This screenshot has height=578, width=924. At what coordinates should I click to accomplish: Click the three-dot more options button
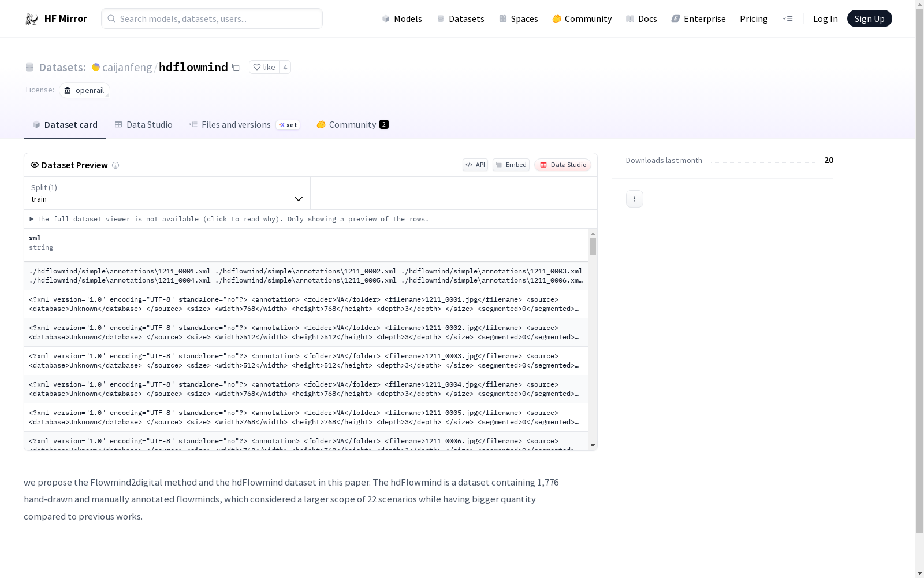tap(635, 199)
